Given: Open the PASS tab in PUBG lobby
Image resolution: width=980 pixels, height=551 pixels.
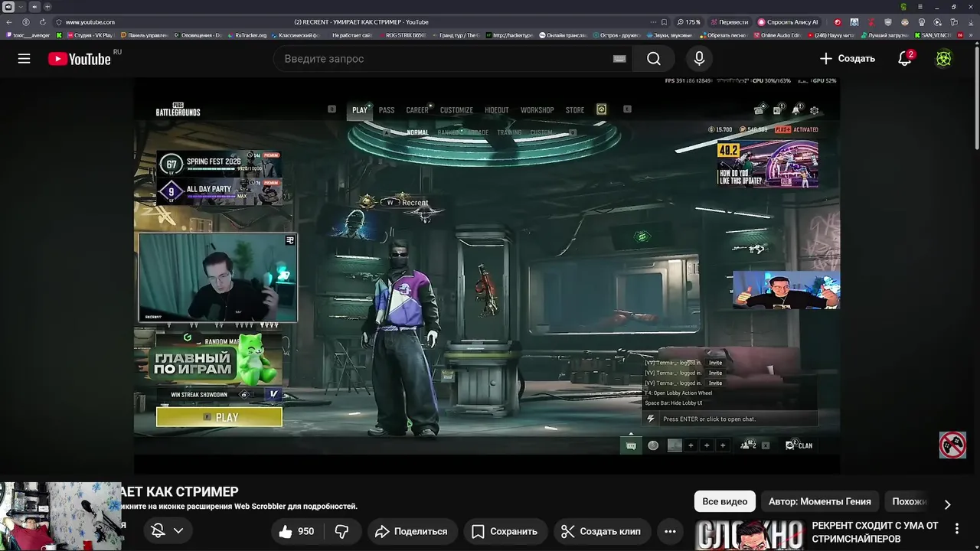Looking at the screenshot, I should pos(387,110).
